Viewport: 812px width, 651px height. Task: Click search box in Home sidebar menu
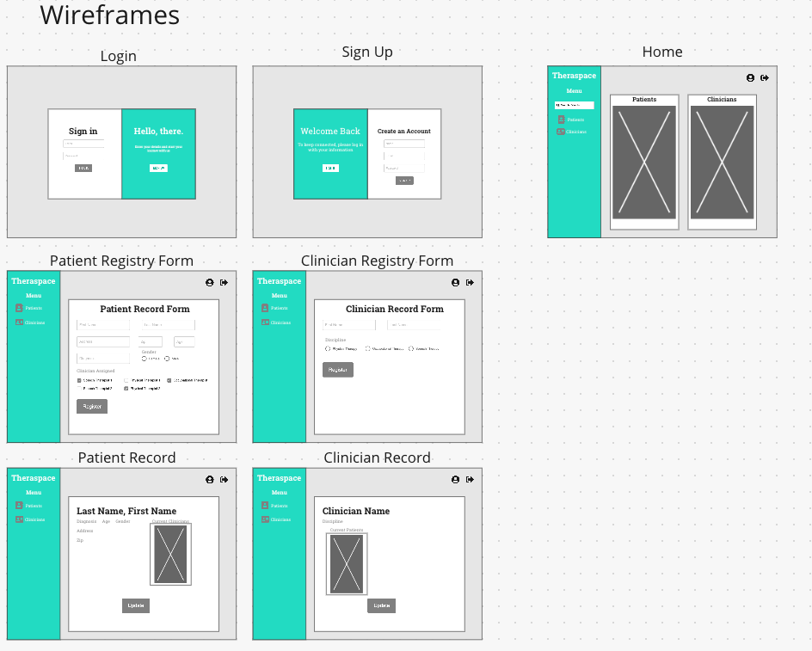[575, 105]
